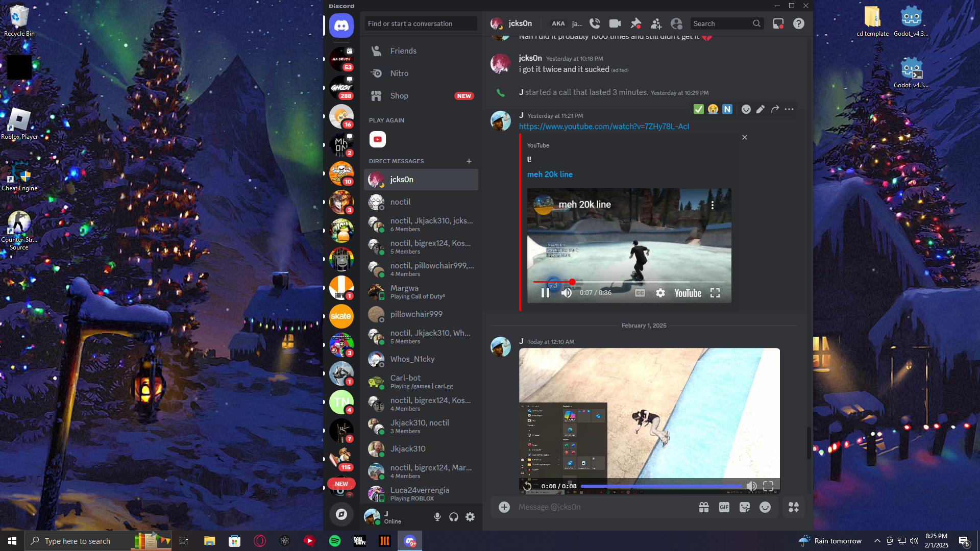Start a video call
980x551 pixels.
pyautogui.click(x=615, y=23)
